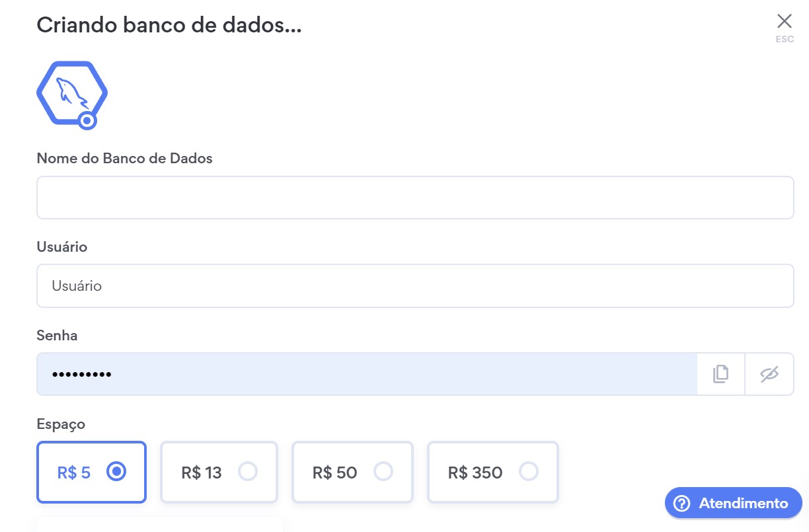Screen dimensions: 809x532
Task: Click the 'Usuário' field label
Action: 61,247
